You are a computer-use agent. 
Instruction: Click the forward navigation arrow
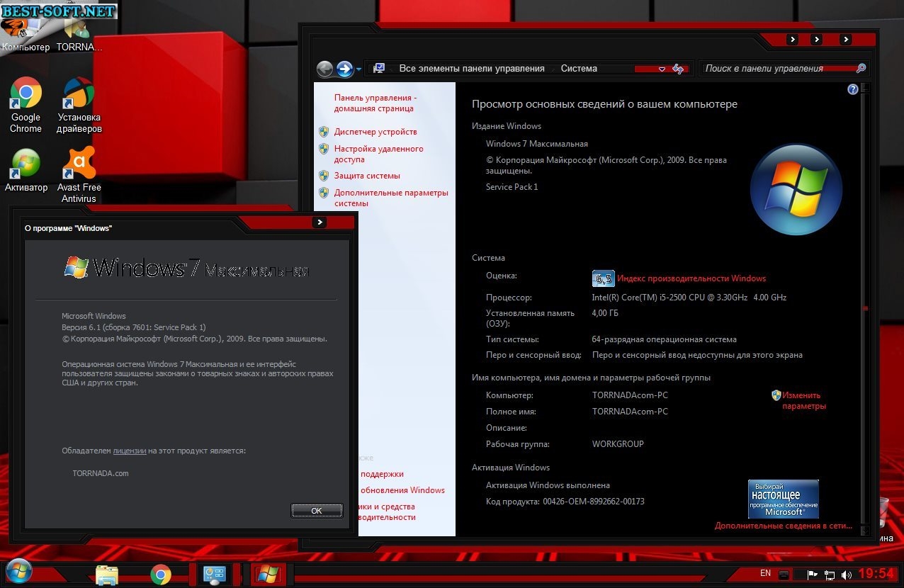345,69
